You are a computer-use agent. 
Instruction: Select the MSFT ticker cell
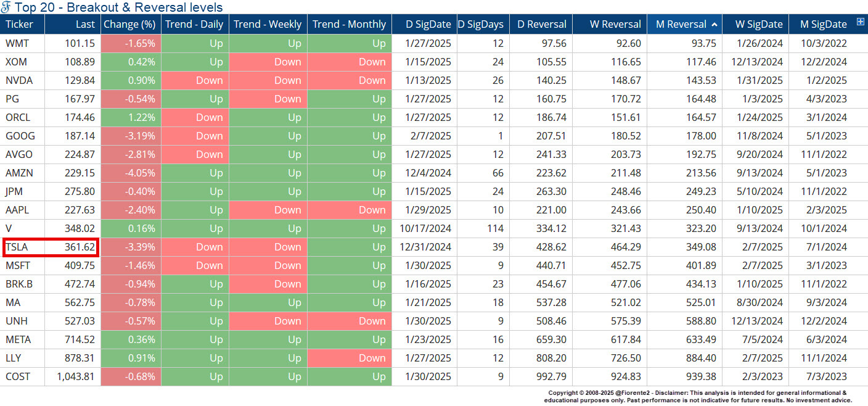point(22,265)
